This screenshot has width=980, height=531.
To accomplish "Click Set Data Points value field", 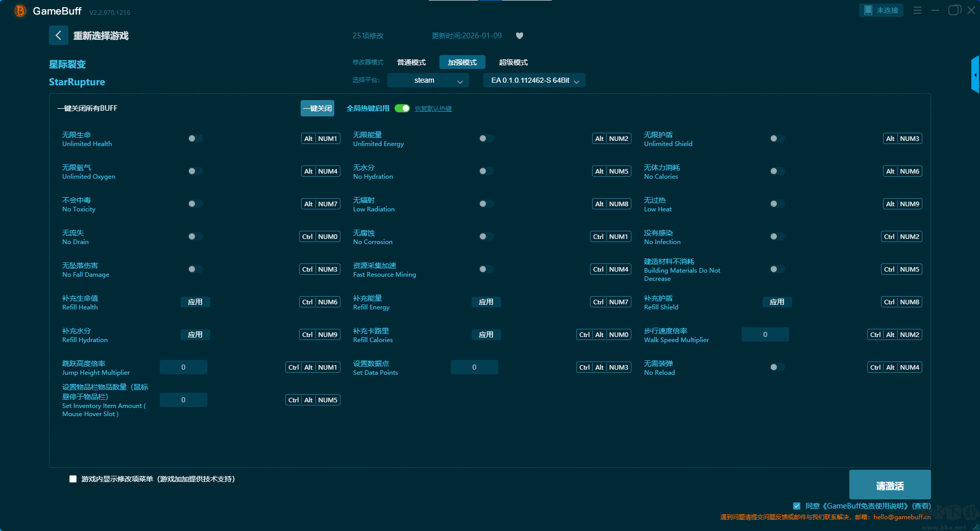I will [474, 367].
